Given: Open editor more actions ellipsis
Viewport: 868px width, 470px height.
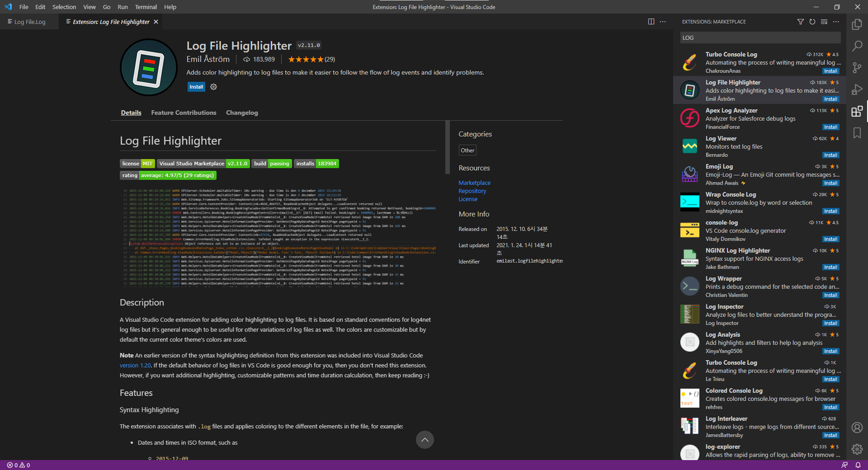Looking at the screenshot, I should coord(663,22).
